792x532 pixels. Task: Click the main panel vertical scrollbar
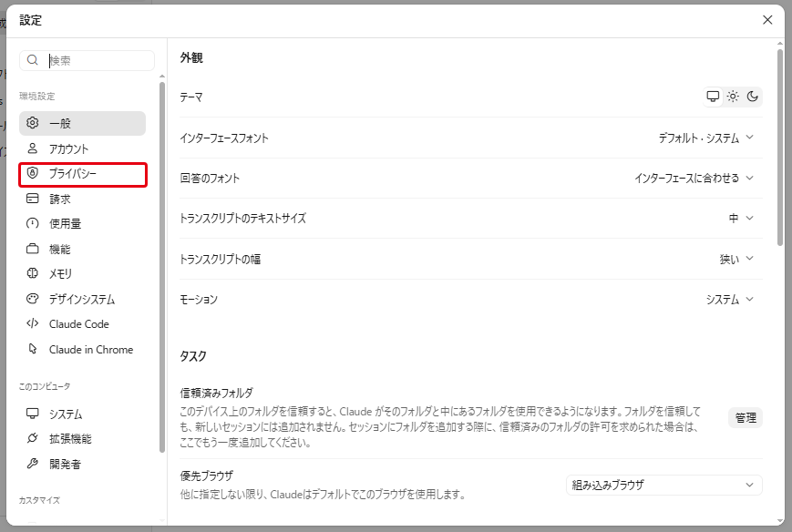tap(780, 148)
